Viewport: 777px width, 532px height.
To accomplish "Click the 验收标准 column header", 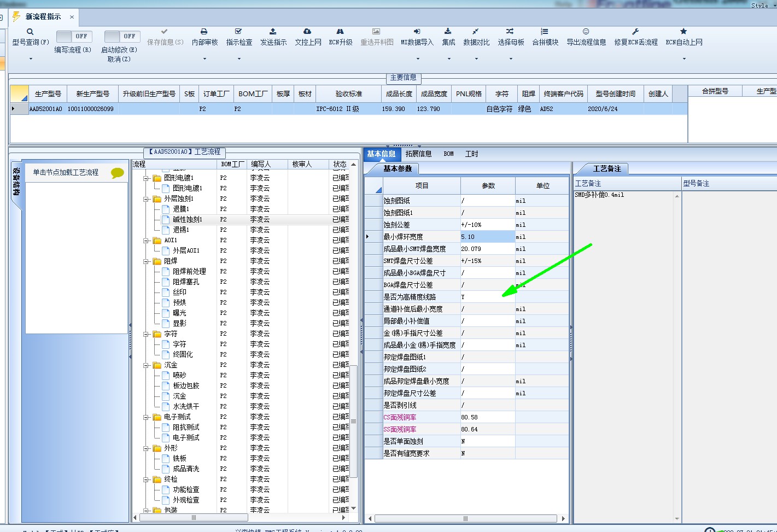I will tap(349, 94).
